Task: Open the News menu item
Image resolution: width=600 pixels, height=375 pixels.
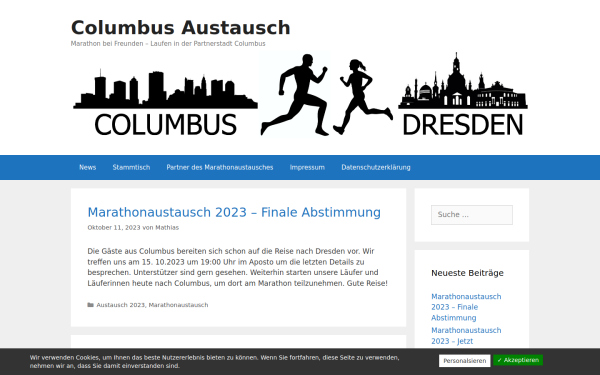Action: pos(88,167)
